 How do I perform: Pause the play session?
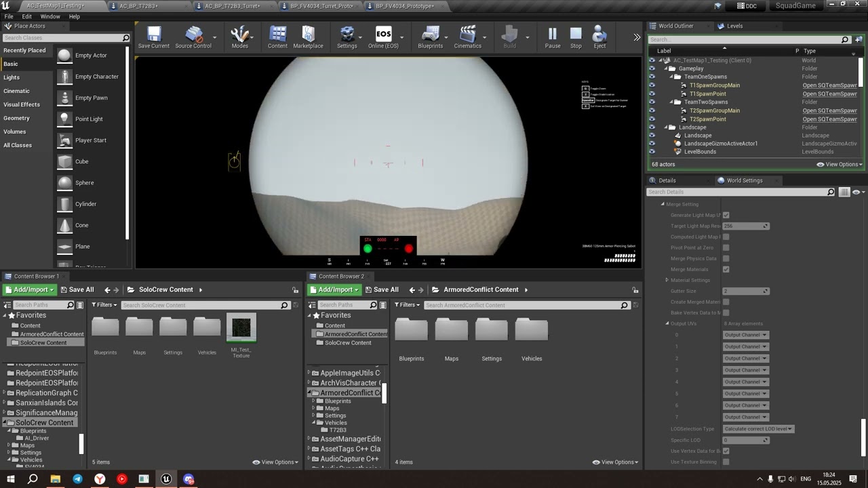553,37
